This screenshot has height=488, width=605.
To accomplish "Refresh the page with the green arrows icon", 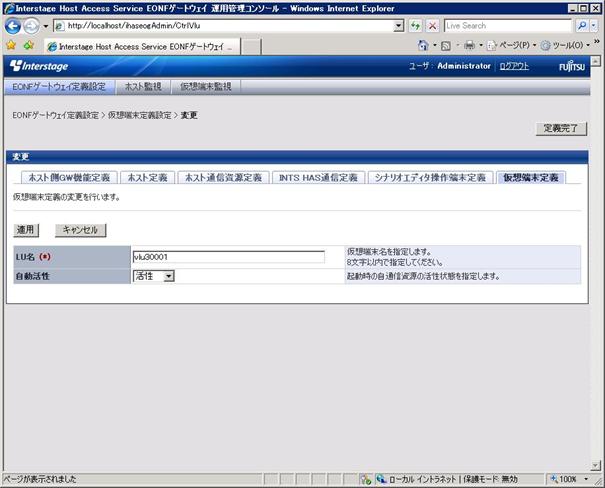I will coord(415,26).
